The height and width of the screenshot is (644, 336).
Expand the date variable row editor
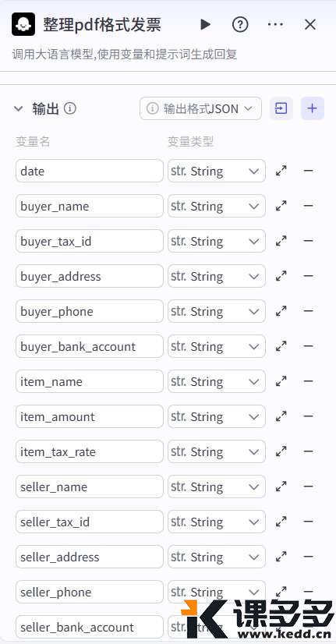(x=281, y=171)
